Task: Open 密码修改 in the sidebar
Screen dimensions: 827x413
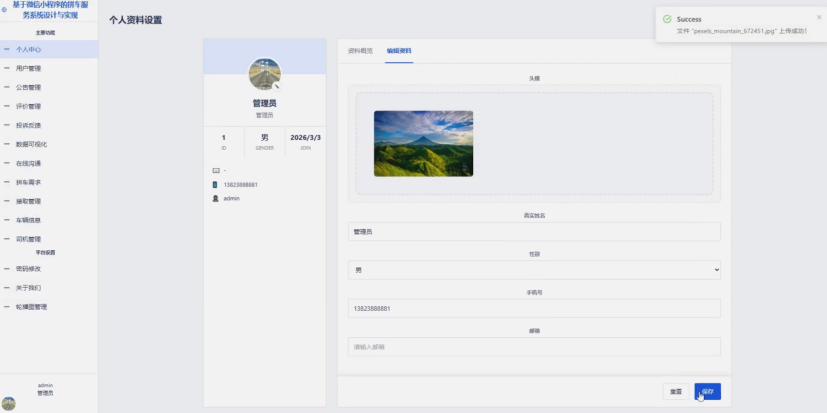Action: pyautogui.click(x=49, y=268)
